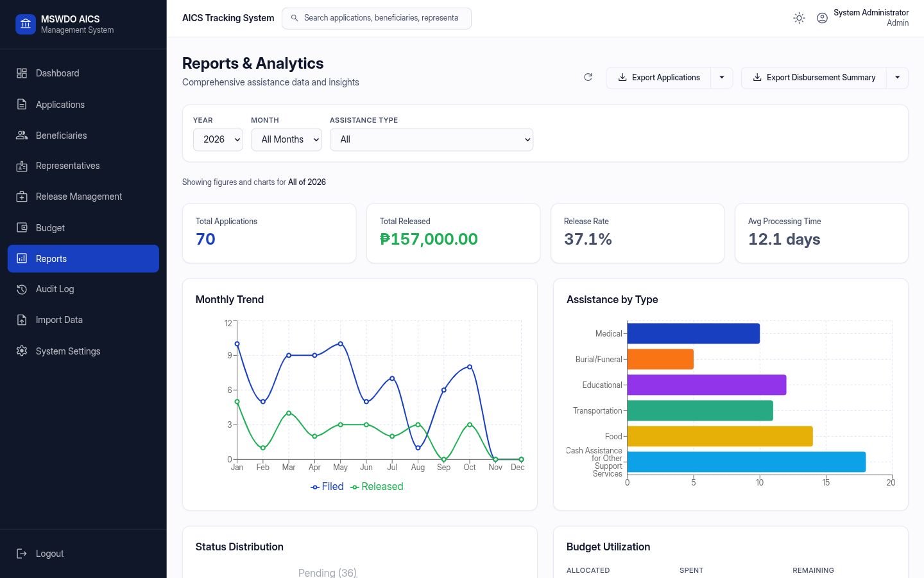Click the refresh reports icon
The width and height of the screenshot is (924, 578).
click(588, 77)
